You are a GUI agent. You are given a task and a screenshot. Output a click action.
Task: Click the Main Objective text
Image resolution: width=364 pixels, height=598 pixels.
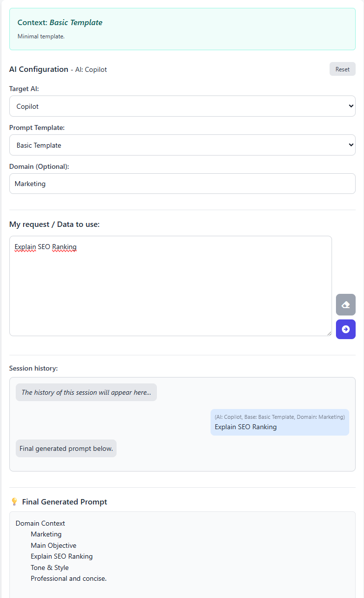tap(53, 545)
